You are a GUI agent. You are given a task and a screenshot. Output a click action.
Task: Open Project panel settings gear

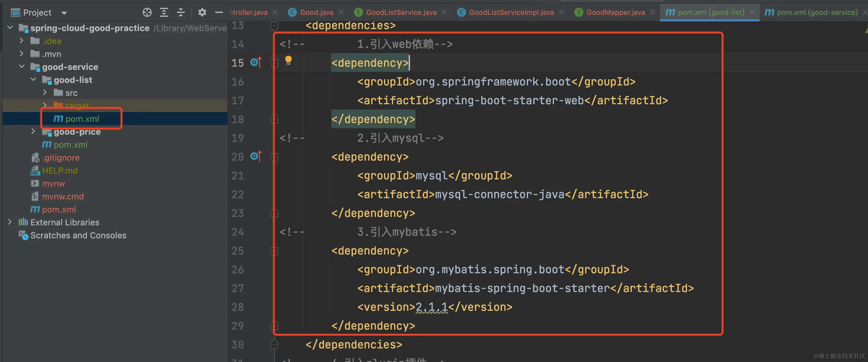point(202,12)
